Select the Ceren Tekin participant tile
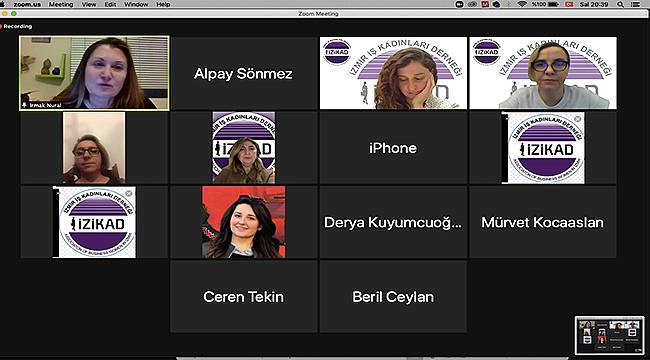 (244, 297)
